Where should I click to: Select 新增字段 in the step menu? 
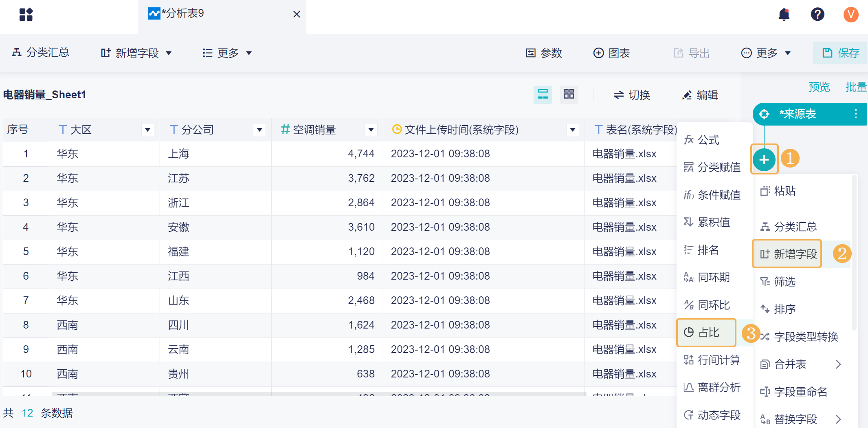coord(787,254)
